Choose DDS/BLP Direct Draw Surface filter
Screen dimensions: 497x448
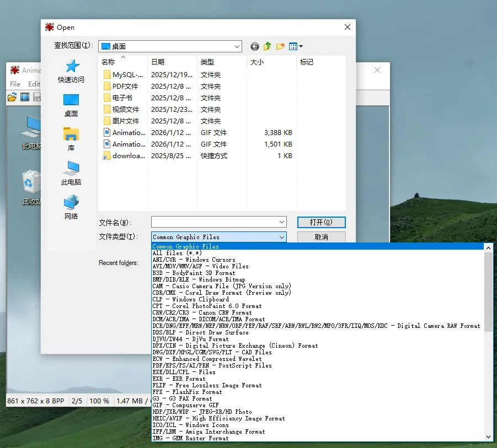pyautogui.click(x=318, y=332)
